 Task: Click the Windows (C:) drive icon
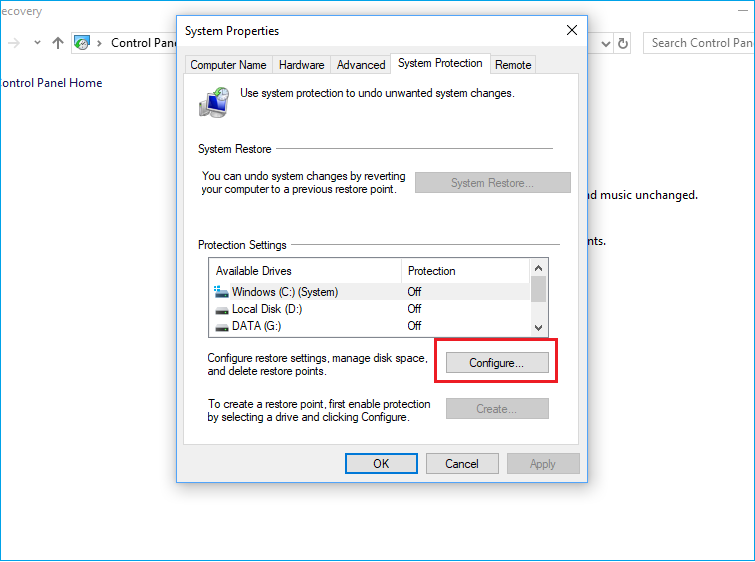[x=221, y=292]
